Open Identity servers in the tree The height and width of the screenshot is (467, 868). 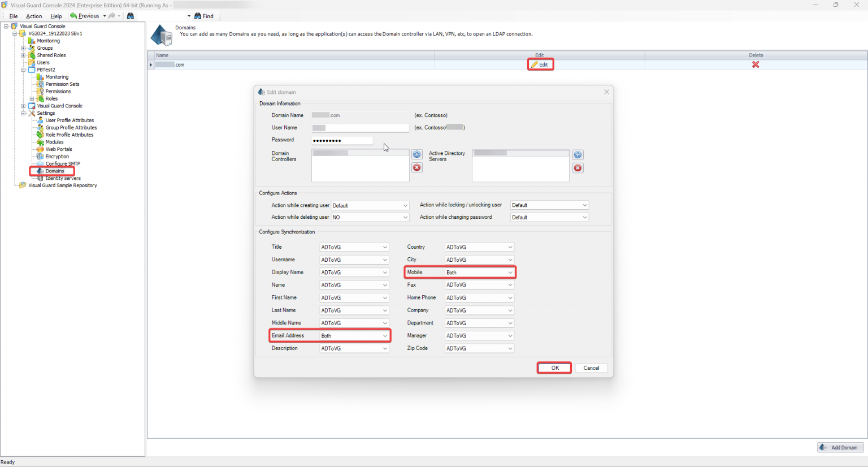(x=63, y=178)
